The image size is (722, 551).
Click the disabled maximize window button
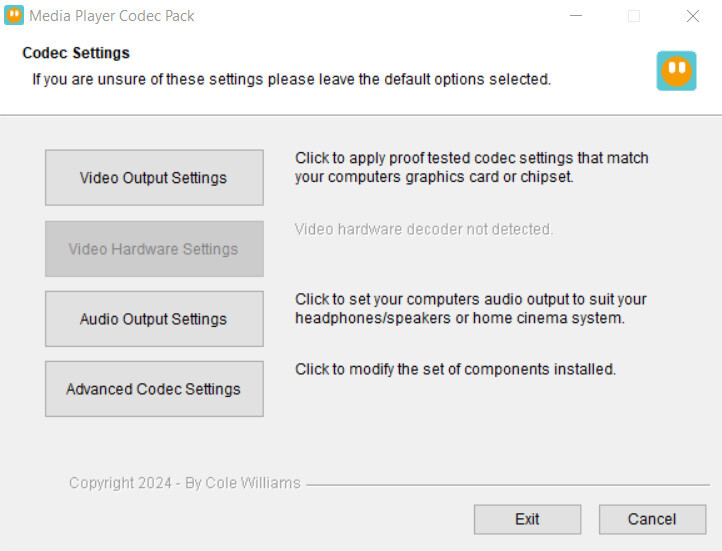(x=634, y=16)
